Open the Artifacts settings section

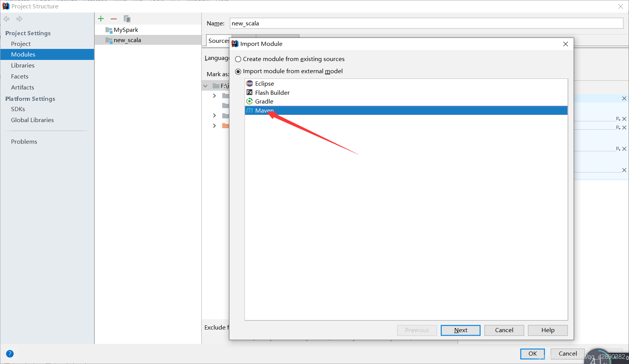(x=22, y=88)
